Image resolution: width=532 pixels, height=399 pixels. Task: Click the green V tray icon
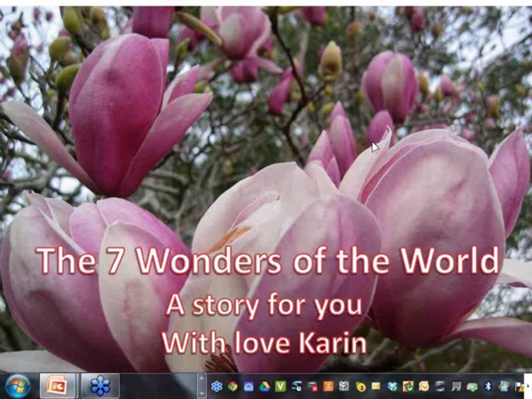pos(280,387)
